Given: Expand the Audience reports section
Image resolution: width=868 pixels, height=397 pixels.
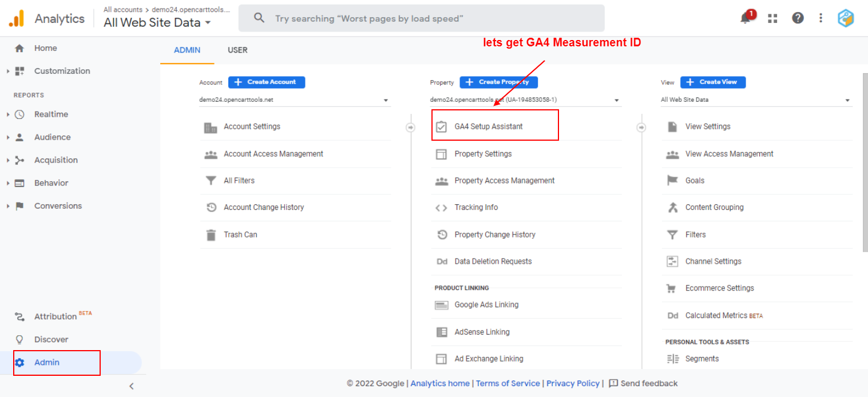Looking at the screenshot, I should (8, 137).
